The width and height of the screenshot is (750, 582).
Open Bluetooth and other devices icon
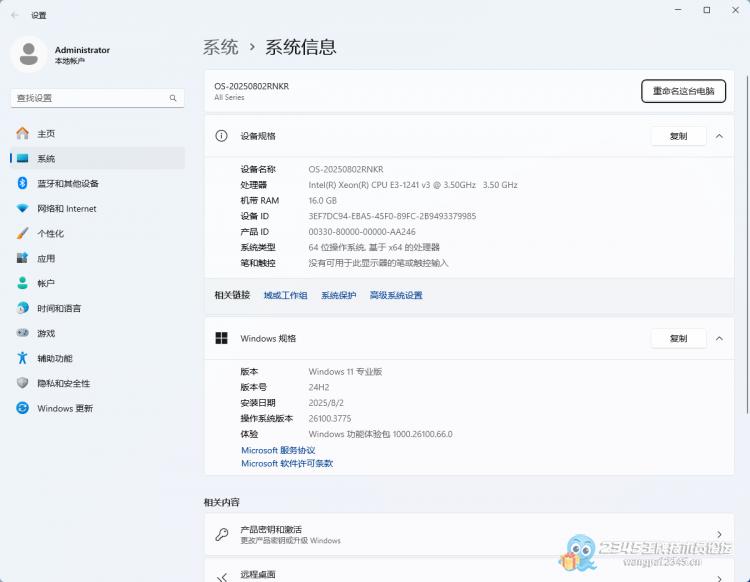click(22, 183)
